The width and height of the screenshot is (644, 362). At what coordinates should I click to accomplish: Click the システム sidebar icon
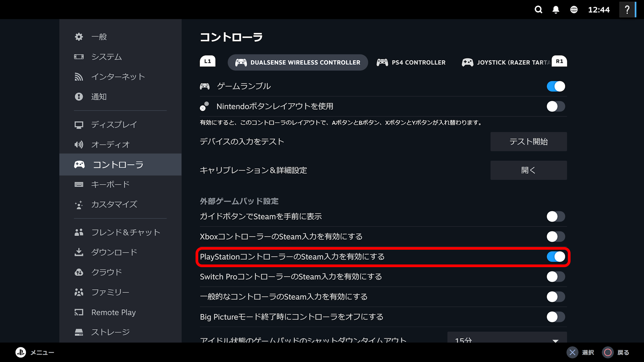click(x=79, y=57)
